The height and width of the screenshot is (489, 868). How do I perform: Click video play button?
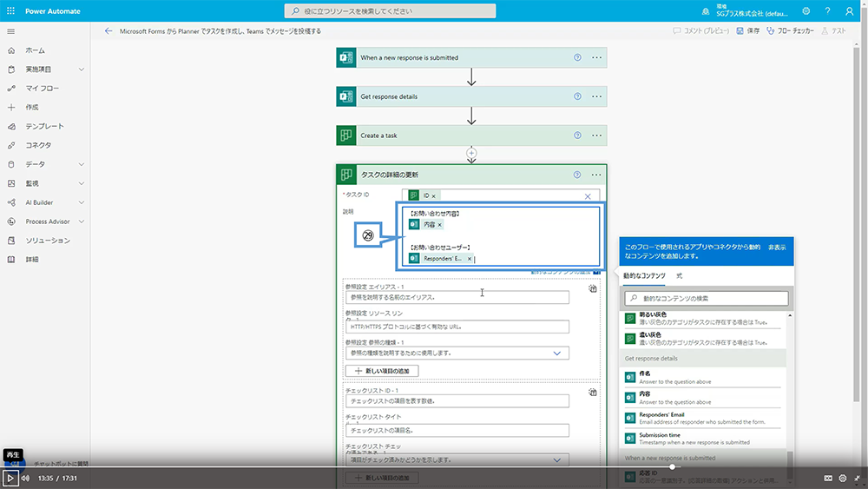pos(10,479)
